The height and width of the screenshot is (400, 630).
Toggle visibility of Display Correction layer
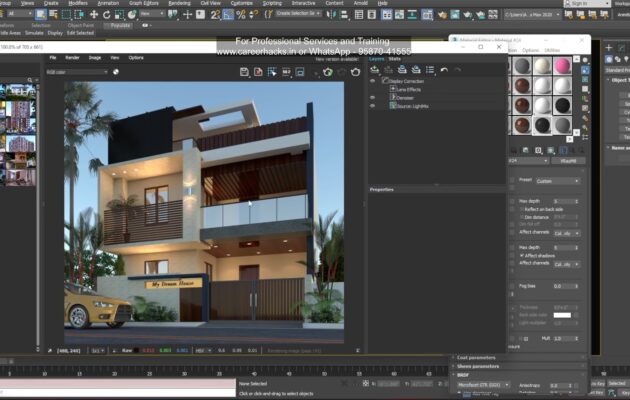(x=373, y=82)
